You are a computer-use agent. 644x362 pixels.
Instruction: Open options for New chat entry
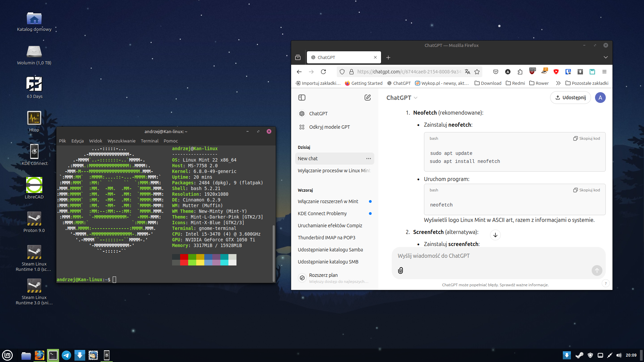pyautogui.click(x=368, y=159)
